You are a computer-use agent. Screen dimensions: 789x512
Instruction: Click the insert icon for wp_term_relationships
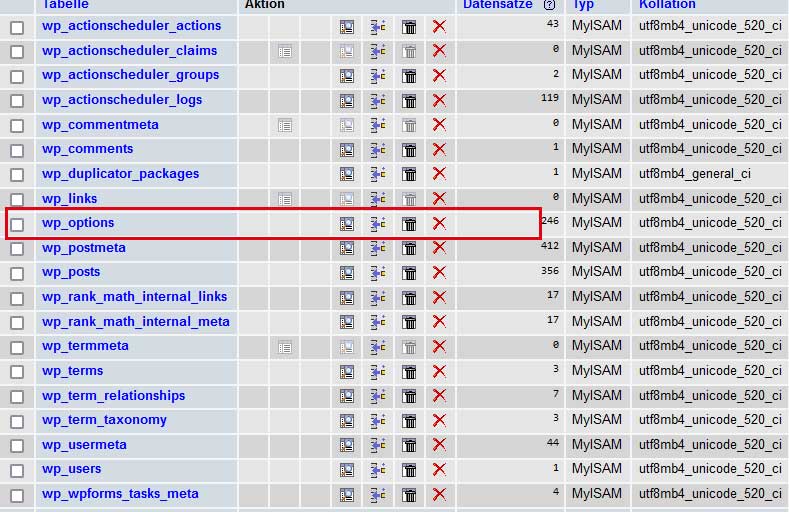point(378,396)
